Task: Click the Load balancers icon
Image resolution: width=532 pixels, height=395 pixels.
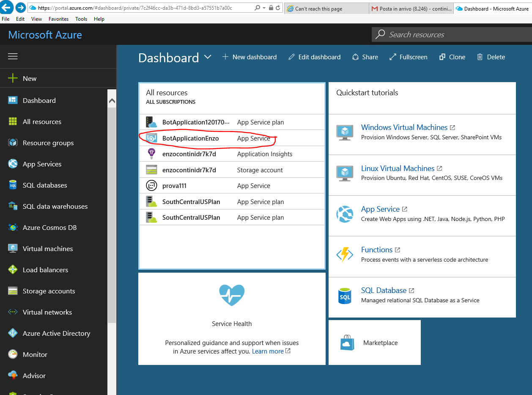Action: (x=13, y=270)
